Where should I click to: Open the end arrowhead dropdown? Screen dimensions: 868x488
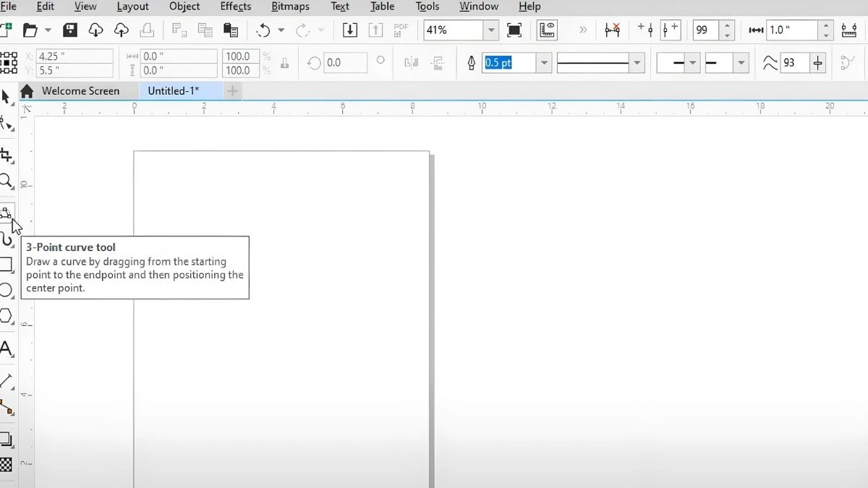(x=741, y=63)
